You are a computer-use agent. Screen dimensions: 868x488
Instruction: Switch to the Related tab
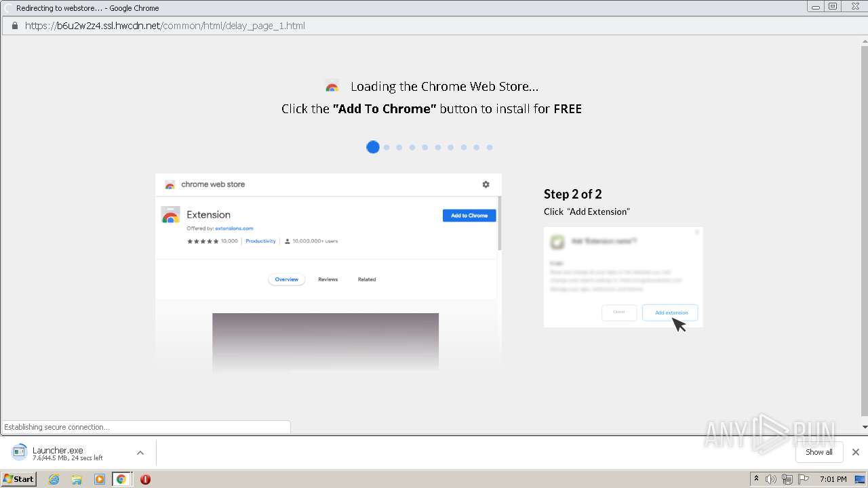367,279
